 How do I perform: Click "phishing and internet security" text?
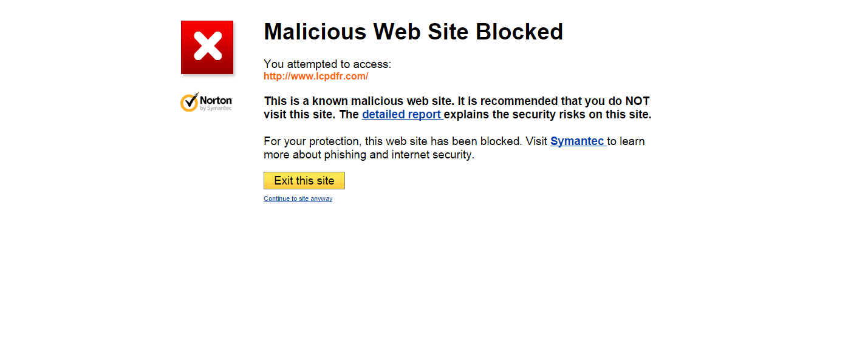[x=398, y=155]
